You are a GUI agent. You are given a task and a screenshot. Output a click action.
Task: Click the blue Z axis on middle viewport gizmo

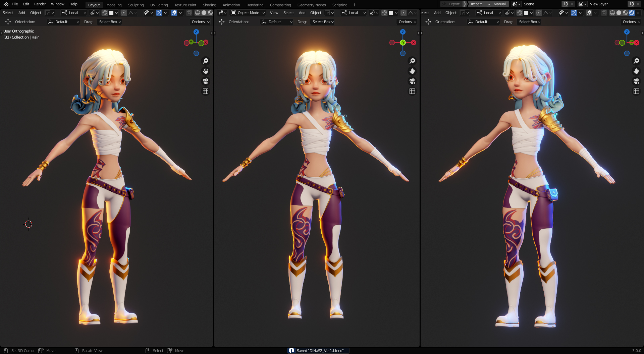pos(403,32)
